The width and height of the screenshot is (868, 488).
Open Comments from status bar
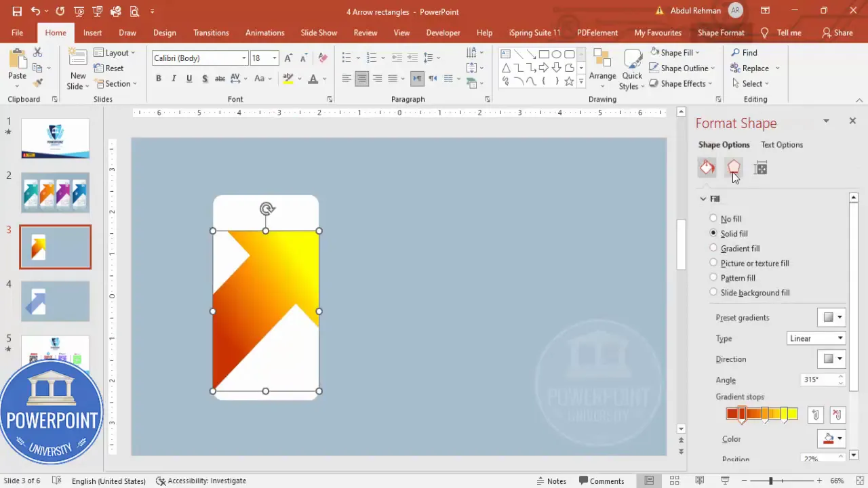pos(600,481)
